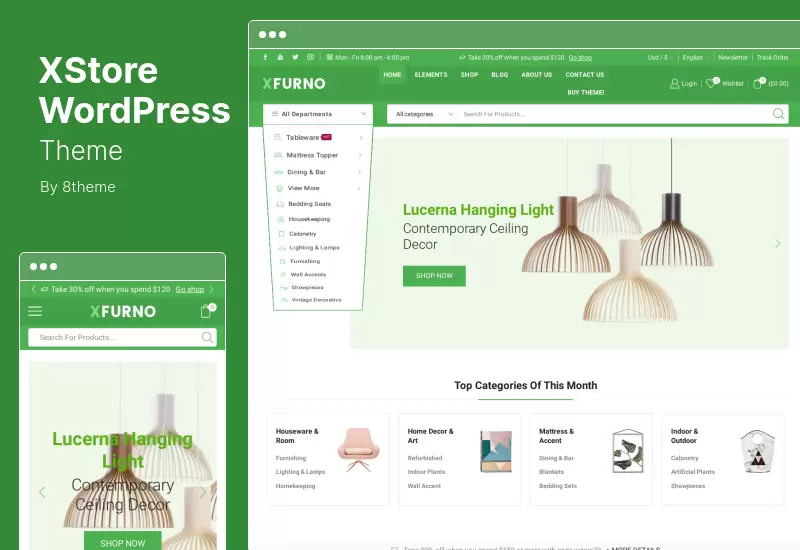Image resolution: width=800 pixels, height=550 pixels.
Task: Open the Newsletter link
Action: [733, 57]
